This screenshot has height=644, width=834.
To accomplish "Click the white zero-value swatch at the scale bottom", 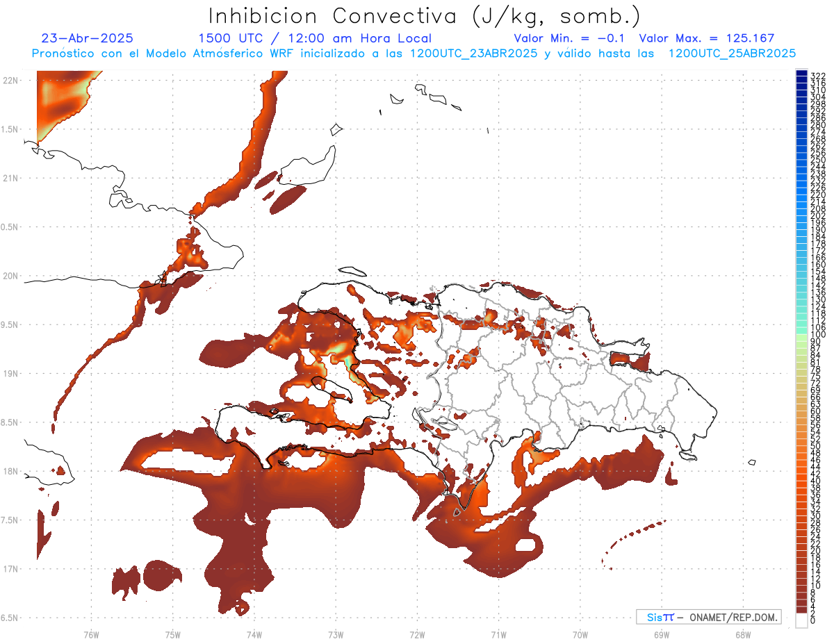I will 801,620.
